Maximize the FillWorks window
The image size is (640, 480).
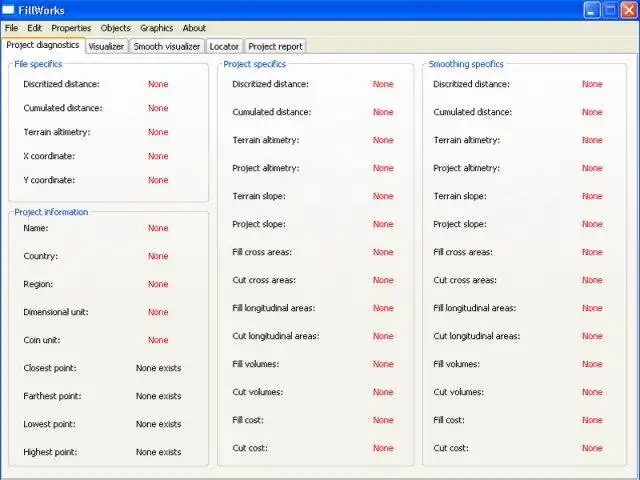[611, 10]
